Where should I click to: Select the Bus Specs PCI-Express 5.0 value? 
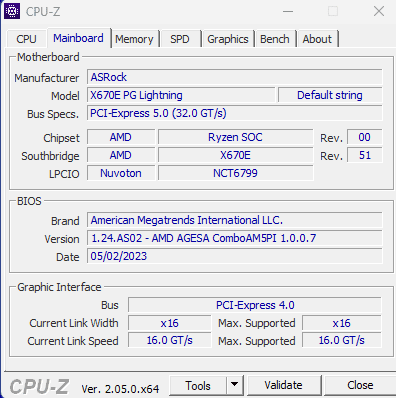point(235,113)
